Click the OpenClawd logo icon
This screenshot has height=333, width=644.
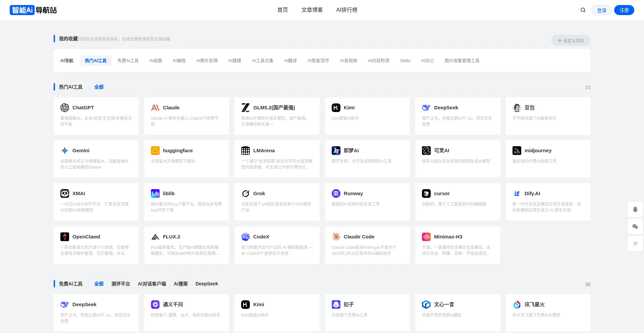pos(65,237)
